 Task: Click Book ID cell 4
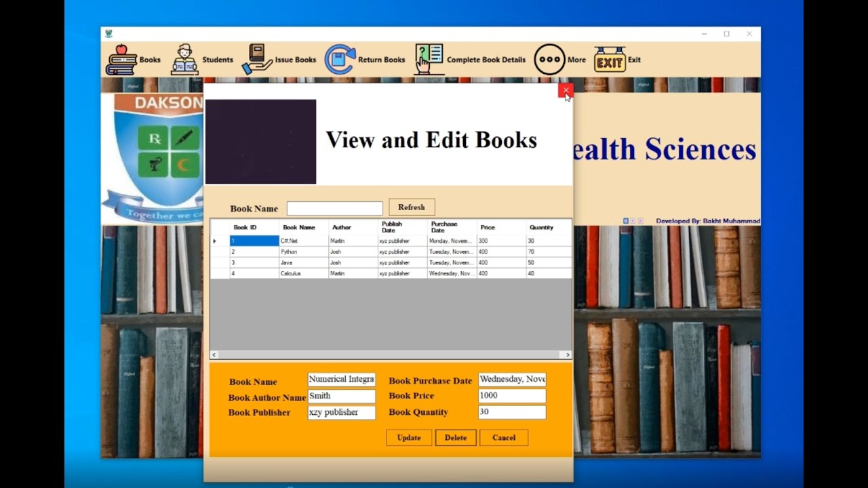254,273
